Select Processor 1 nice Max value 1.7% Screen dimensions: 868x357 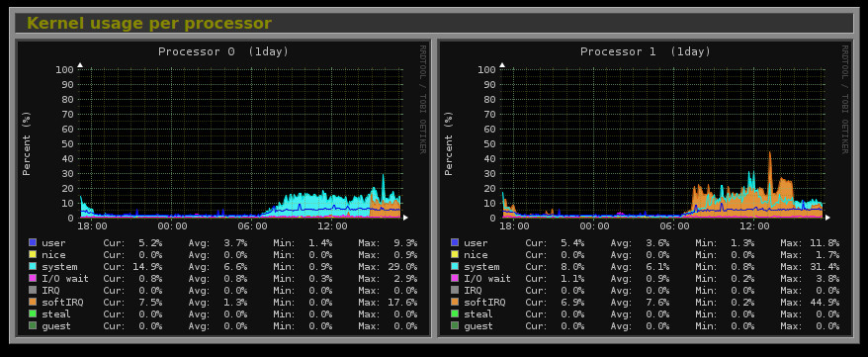[827, 254]
